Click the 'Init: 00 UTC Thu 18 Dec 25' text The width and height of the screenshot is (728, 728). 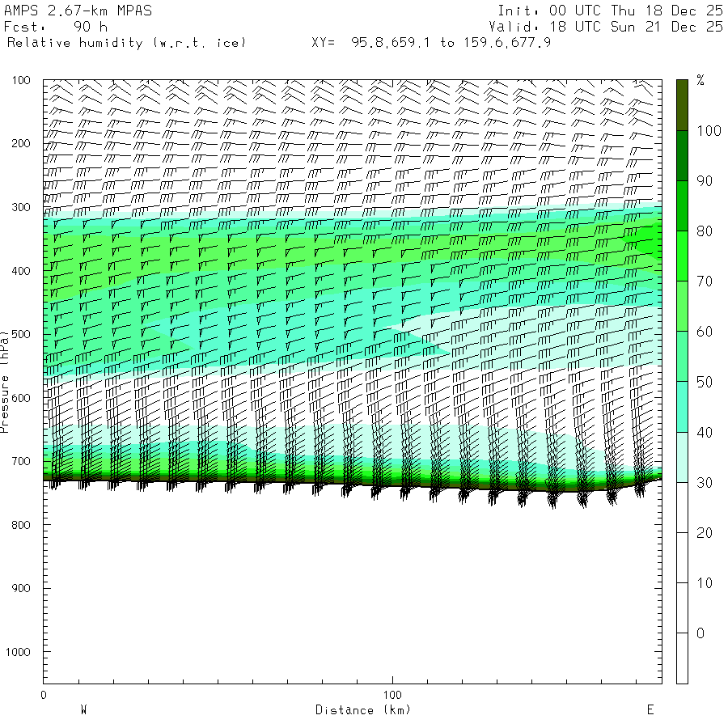(610, 11)
